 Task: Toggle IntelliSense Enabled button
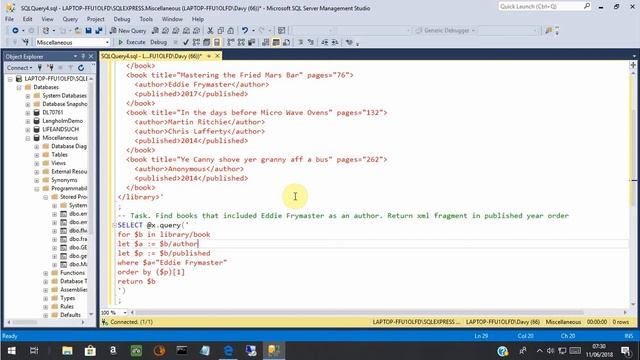(x=217, y=42)
